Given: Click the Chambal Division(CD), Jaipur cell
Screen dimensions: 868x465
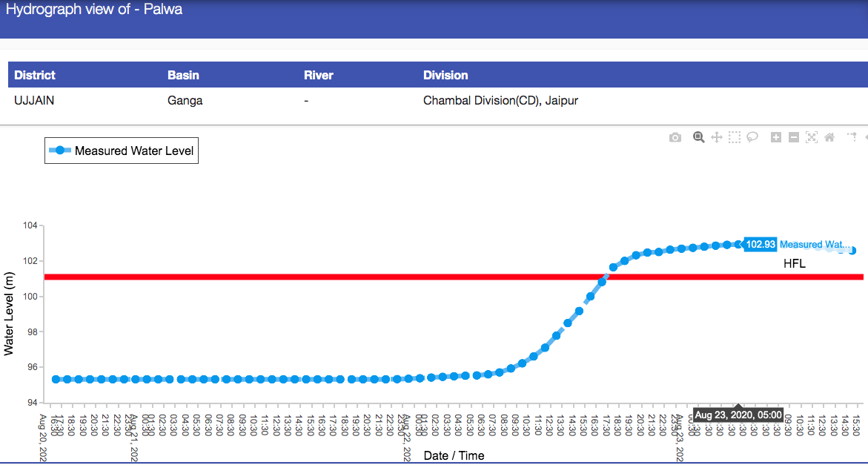Looking at the screenshot, I should [500, 100].
